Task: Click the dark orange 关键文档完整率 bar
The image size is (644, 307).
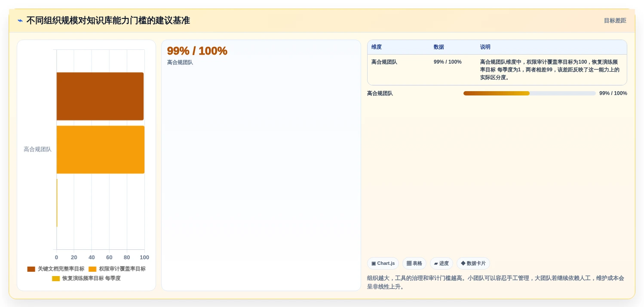Action: [x=100, y=96]
